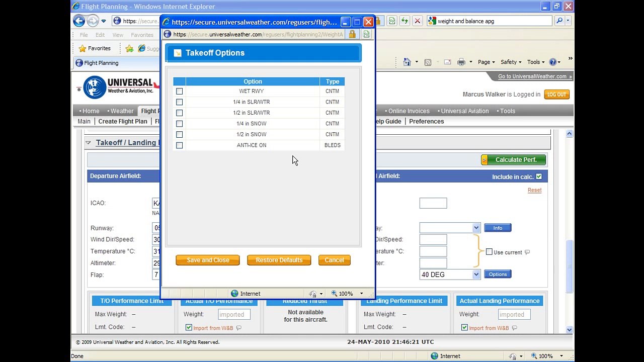This screenshot has width=644, height=362.
Task: Click the browser Forward arrow button
Action: coord(93,21)
